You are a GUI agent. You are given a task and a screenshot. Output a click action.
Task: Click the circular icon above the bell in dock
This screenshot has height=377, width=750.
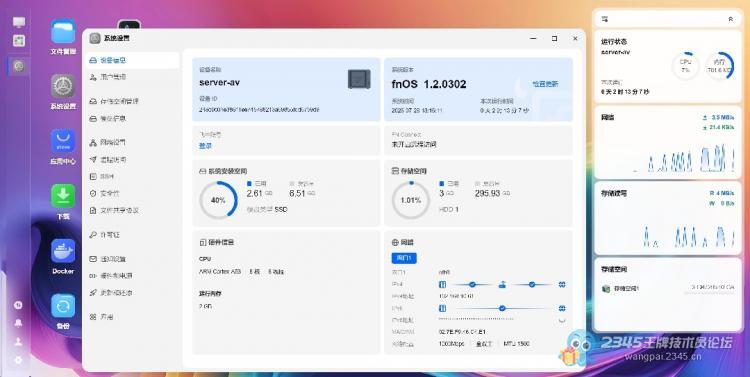pyautogui.click(x=19, y=305)
